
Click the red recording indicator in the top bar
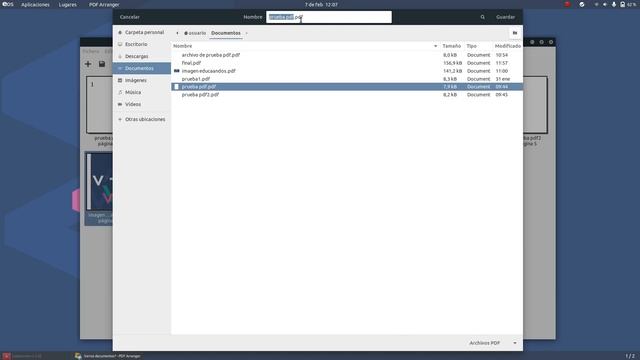click(x=567, y=4)
